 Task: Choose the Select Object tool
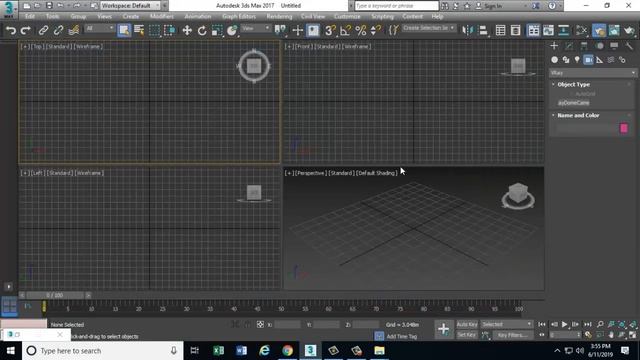(124, 30)
